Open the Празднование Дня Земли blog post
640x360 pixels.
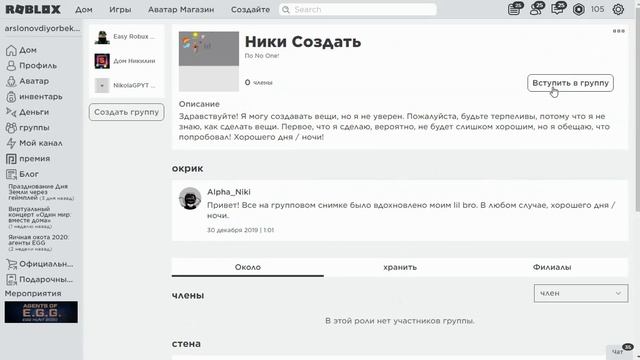coord(40,192)
